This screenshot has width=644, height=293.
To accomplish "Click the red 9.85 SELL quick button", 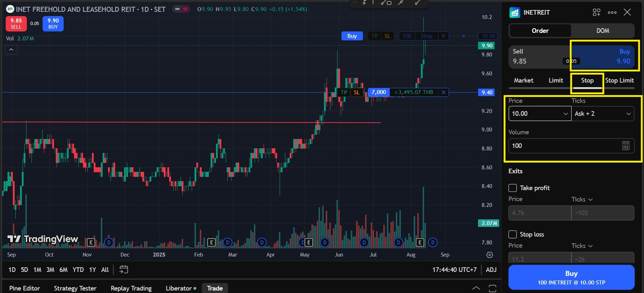I will coord(16,24).
